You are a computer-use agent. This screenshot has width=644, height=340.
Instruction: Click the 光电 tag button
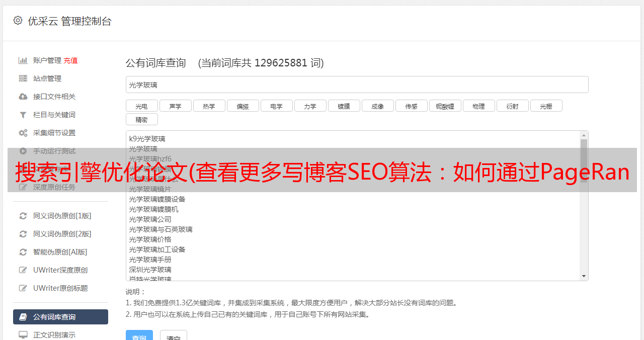tap(141, 106)
